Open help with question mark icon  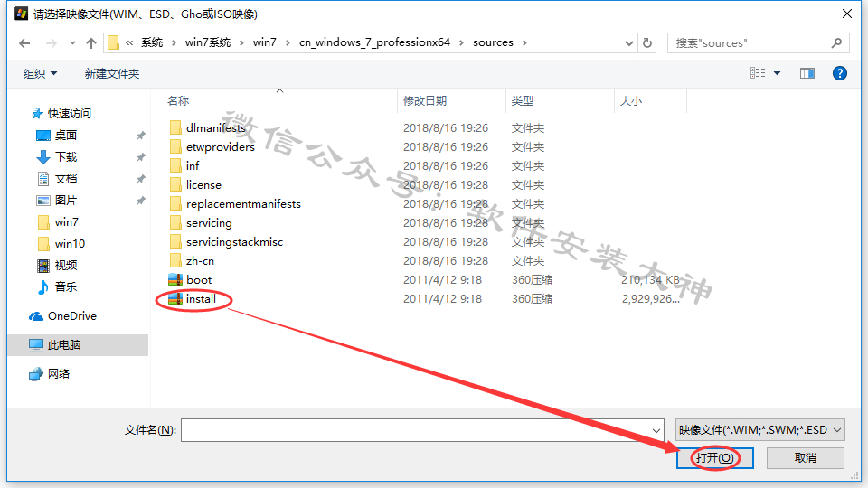840,73
